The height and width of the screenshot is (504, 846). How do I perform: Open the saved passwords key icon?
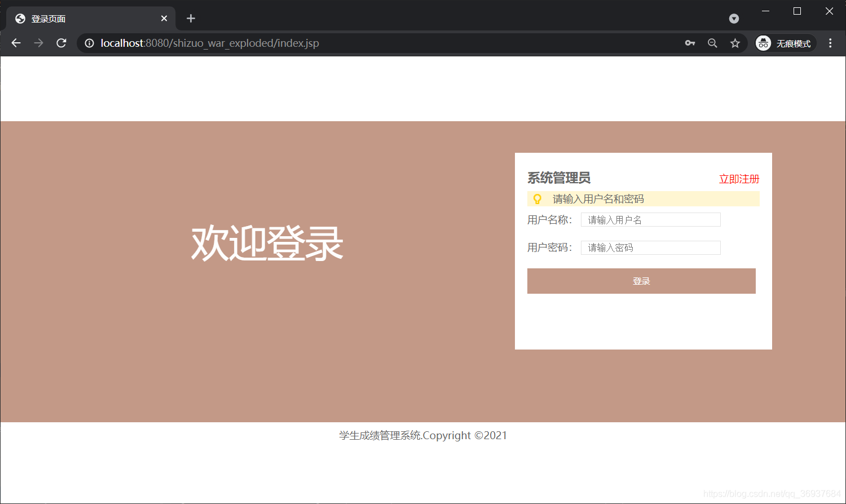click(x=690, y=43)
